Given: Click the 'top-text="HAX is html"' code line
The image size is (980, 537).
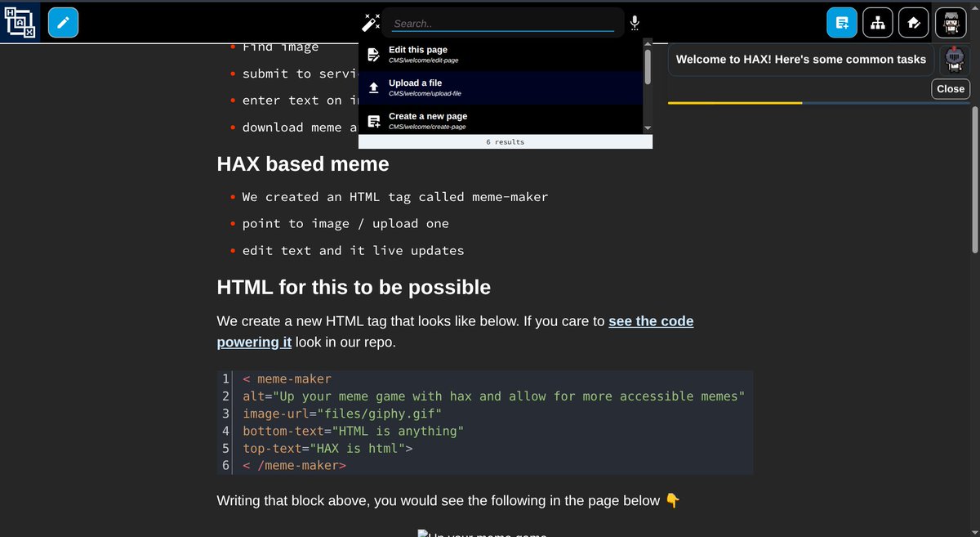Looking at the screenshot, I should coord(327,448).
